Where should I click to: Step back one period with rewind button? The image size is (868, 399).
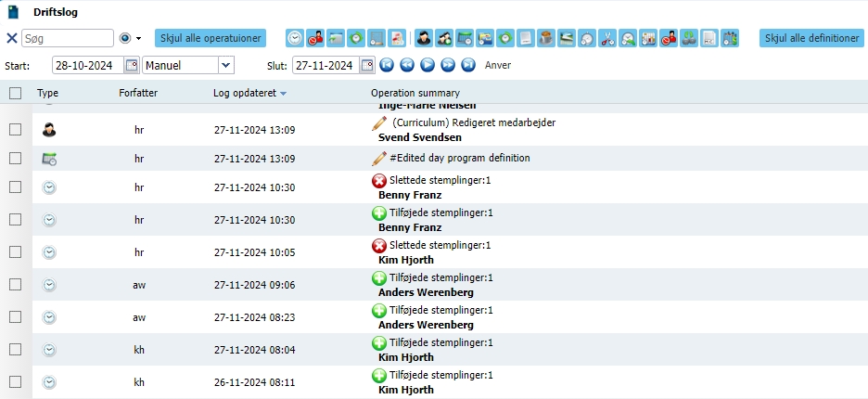(x=407, y=65)
